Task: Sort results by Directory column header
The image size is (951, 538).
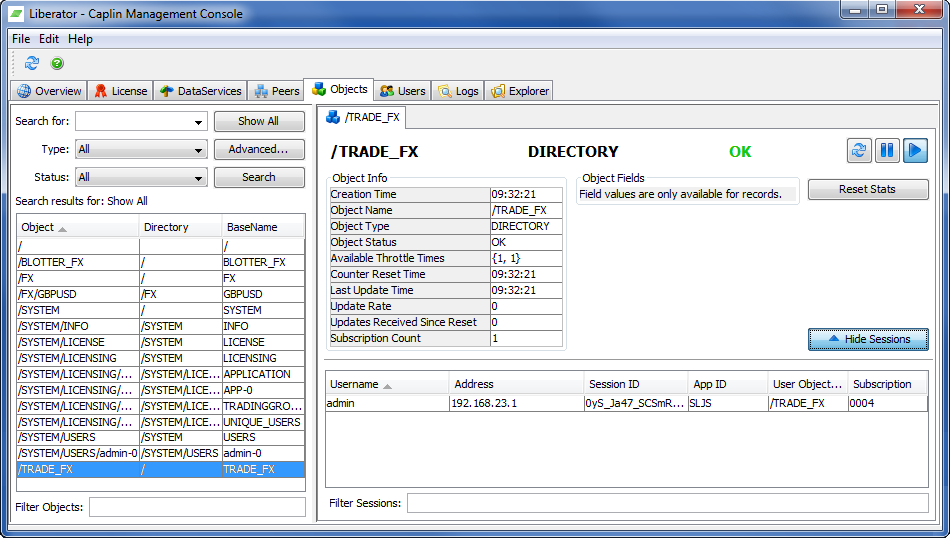Action: pos(180,227)
